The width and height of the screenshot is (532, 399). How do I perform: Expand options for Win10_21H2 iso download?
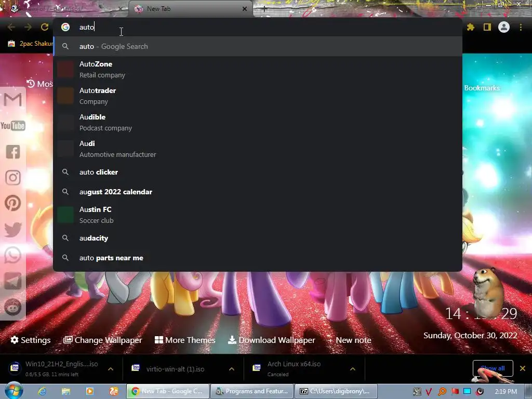click(x=111, y=369)
